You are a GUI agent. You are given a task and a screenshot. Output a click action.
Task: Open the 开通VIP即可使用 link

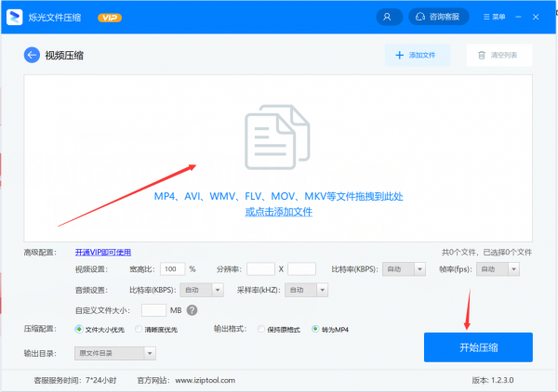tap(103, 252)
